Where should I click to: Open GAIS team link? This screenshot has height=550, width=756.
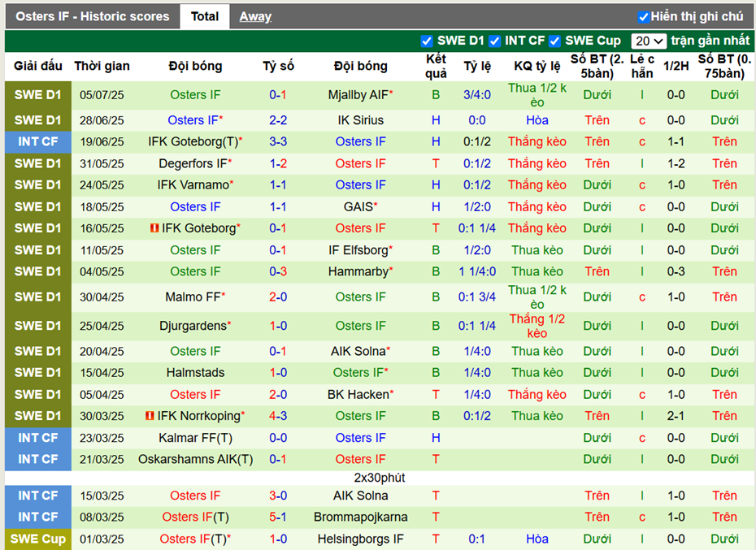pos(360,207)
